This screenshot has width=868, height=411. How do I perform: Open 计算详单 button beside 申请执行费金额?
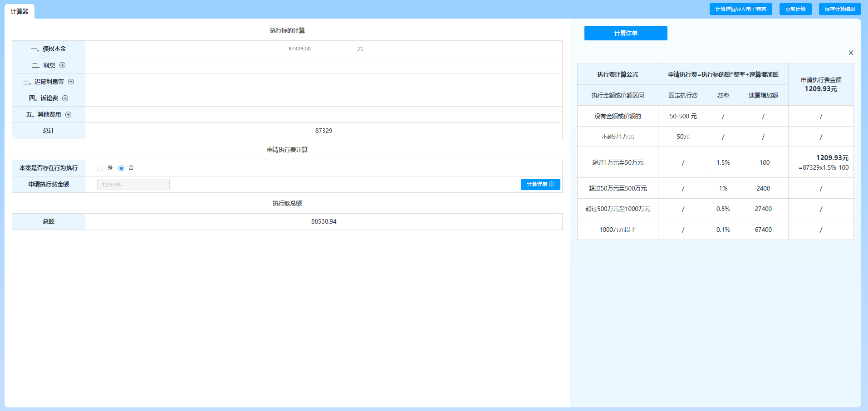(x=540, y=184)
